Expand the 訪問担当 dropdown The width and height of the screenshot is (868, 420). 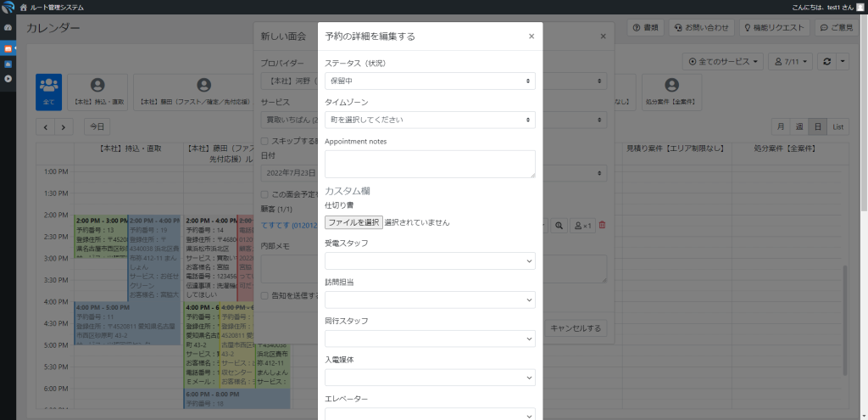pyautogui.click(x=430, y=300)
